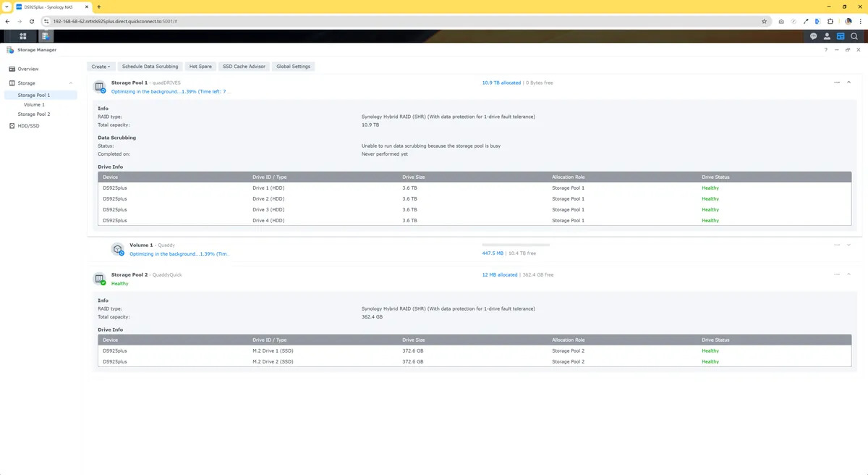This screenshot has width=868, height=475.
Task: Open DSM notifications via speech bubble icon
Action: [812, 35]
